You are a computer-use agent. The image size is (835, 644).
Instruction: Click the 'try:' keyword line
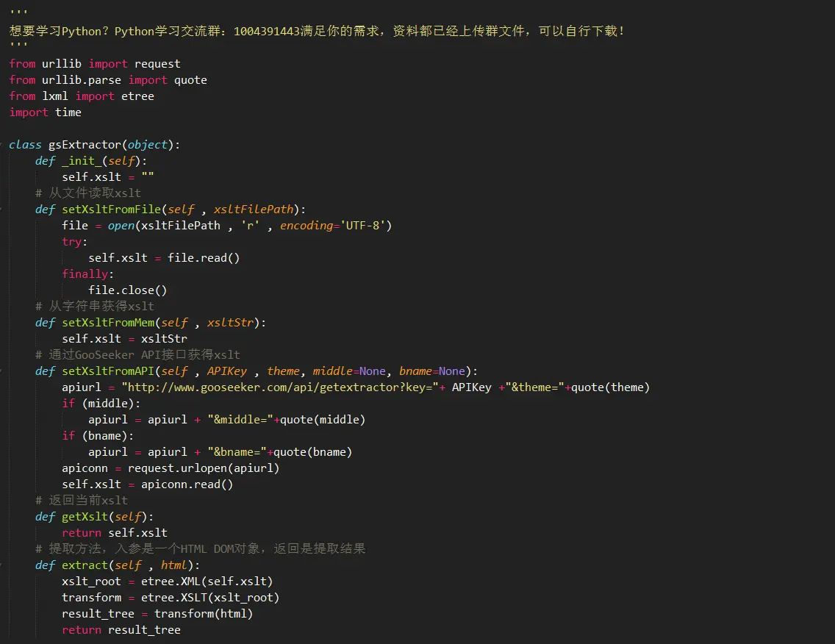74,242
